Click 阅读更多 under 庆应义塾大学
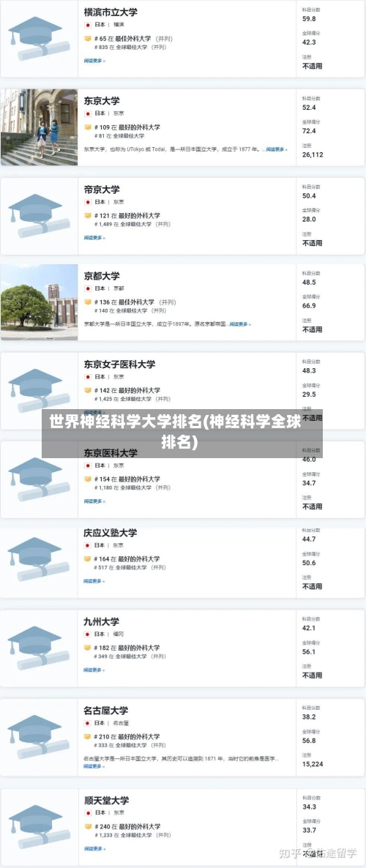The image size is (366, 868). click(x=94, y=581)
